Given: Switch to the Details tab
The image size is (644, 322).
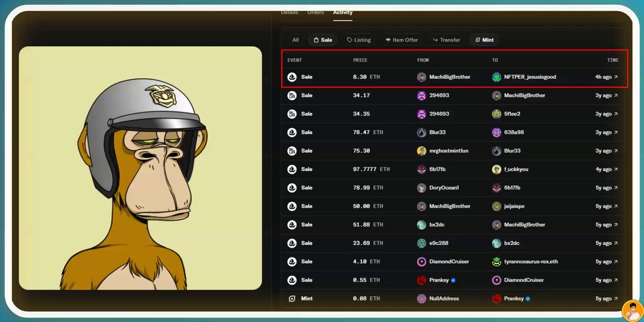Looking at the screenshot, I should [x=289, y=12].
